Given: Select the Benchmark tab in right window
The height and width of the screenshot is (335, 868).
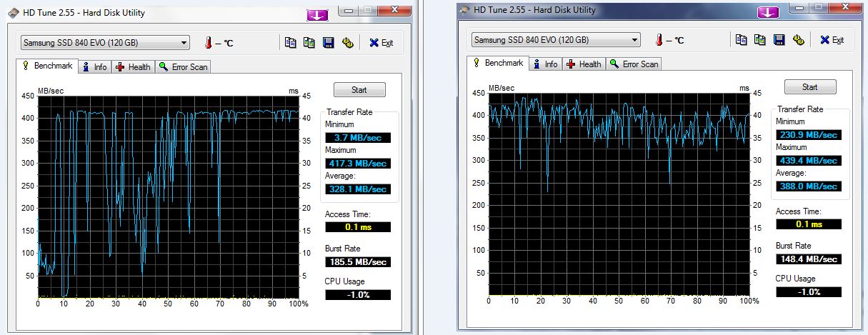Looking at the screenshot, I should (x=498, y=63).
